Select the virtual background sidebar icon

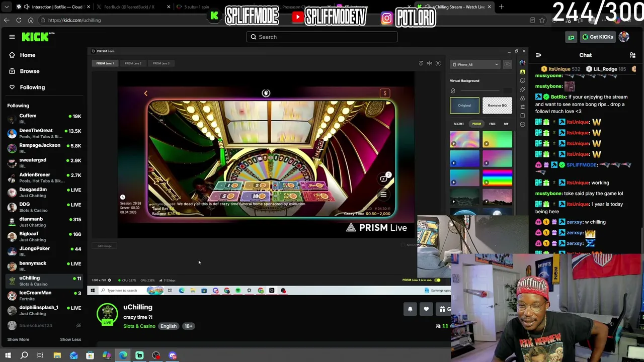(x=522, y=72)
